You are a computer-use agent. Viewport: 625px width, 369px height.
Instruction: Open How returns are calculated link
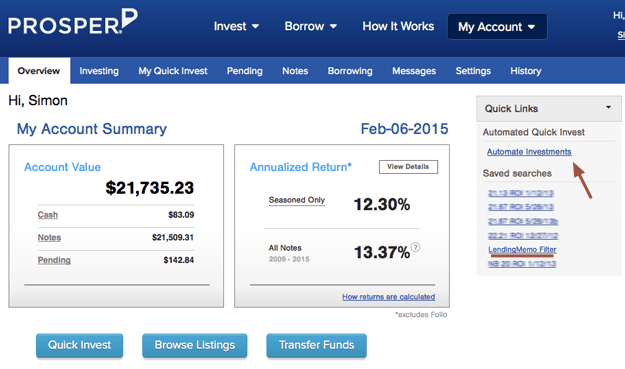point(389,297)
